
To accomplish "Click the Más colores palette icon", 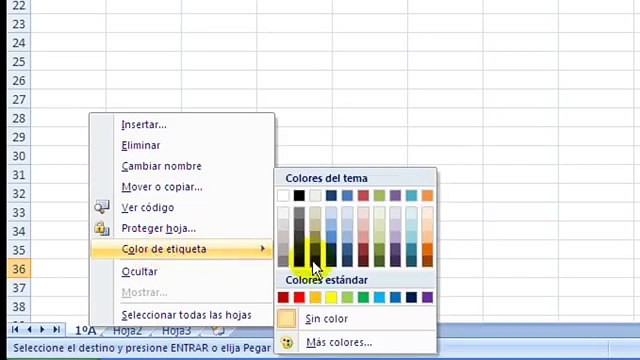I will click(x=287, y=342).
